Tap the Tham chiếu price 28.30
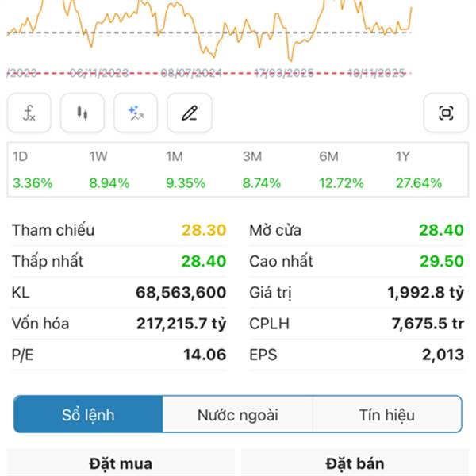 pyautogui.click(x=204, y=230)
